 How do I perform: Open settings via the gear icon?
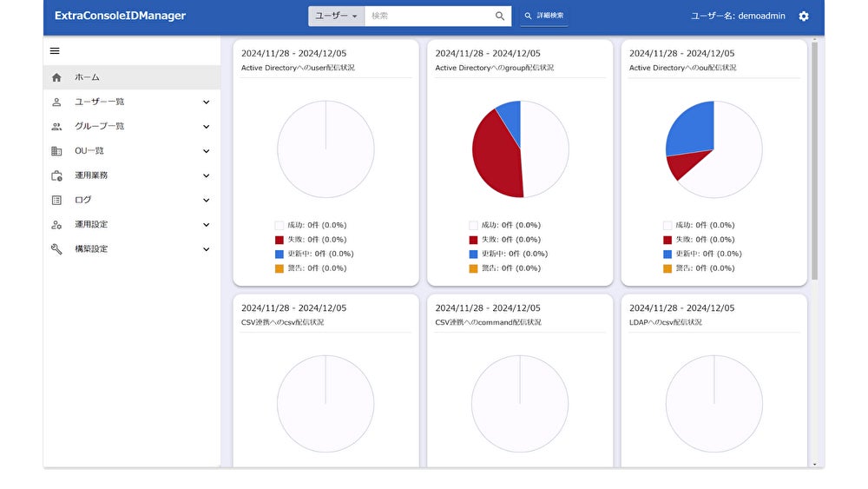[x=804, y=16]
